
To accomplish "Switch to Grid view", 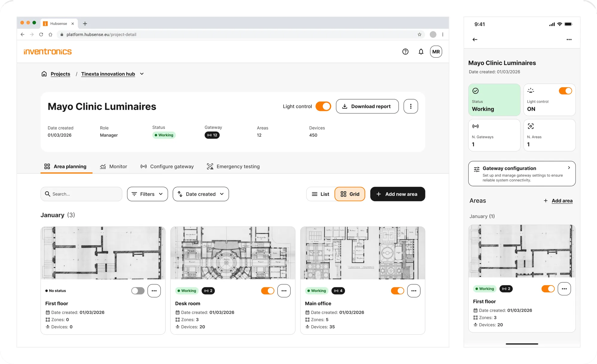I will pyautogui.click(x=350, y=194).
